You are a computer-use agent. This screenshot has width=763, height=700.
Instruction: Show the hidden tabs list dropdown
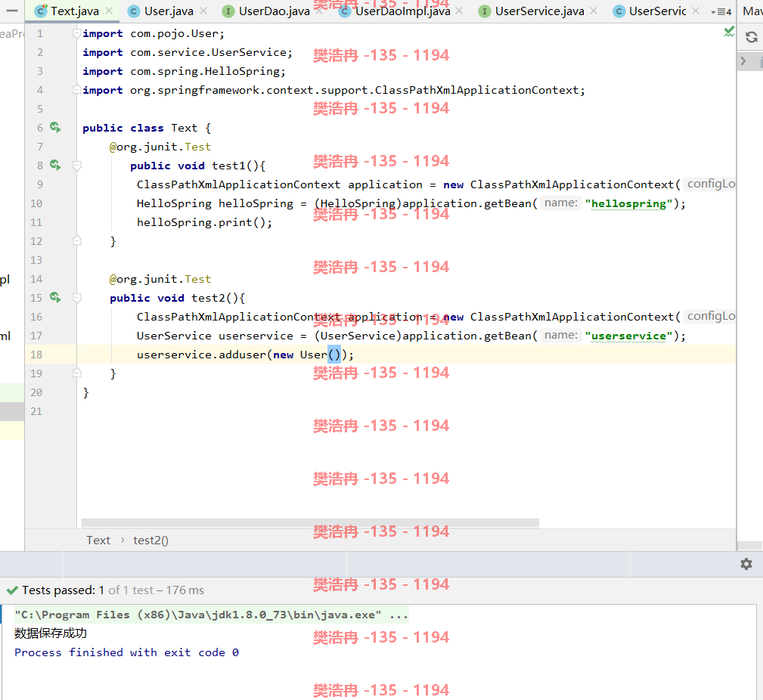tap(721, 11)
